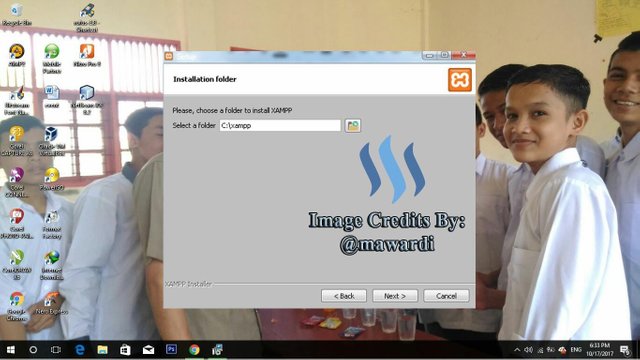Open the green Mobile Partner desktop shortcut

point(52,58)
